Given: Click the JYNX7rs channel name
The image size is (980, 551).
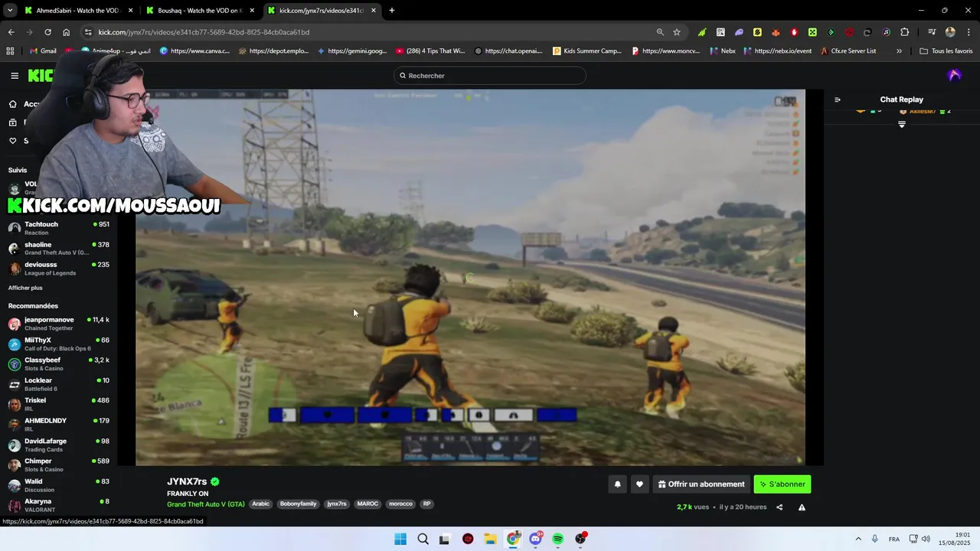Looking at the screenshot, I should coord(187,481).
